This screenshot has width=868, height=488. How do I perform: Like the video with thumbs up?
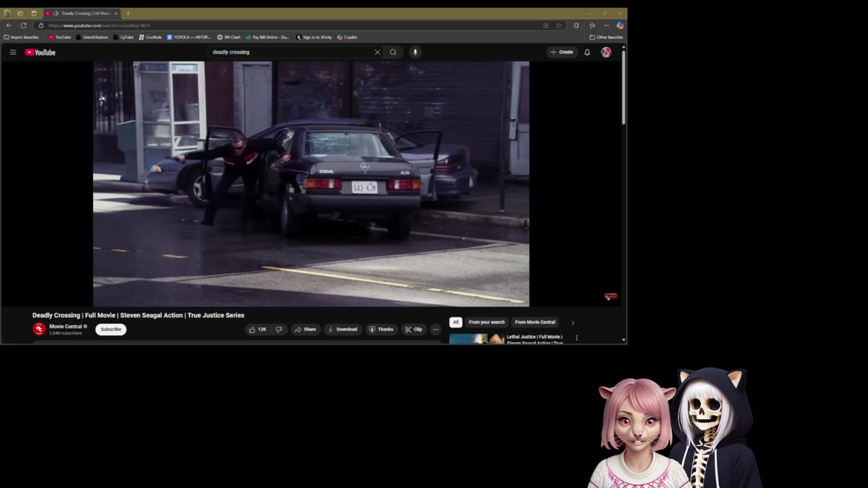258,329
